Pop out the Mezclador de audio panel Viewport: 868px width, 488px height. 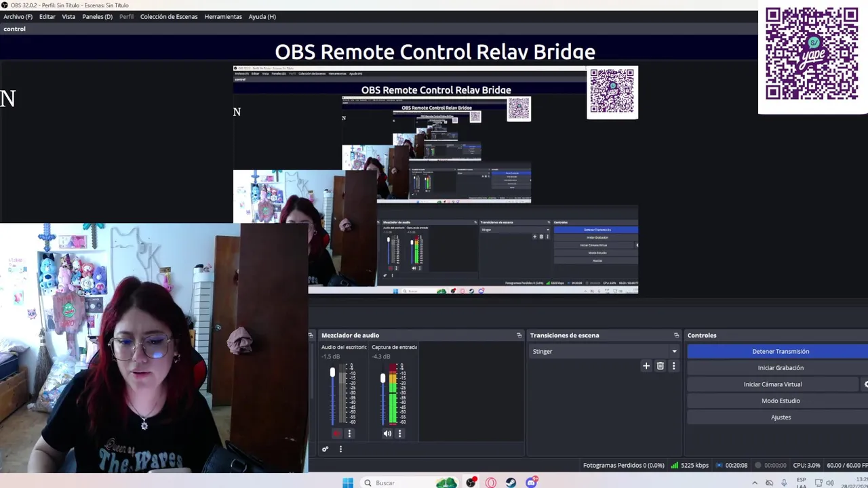tap(519, 335)
